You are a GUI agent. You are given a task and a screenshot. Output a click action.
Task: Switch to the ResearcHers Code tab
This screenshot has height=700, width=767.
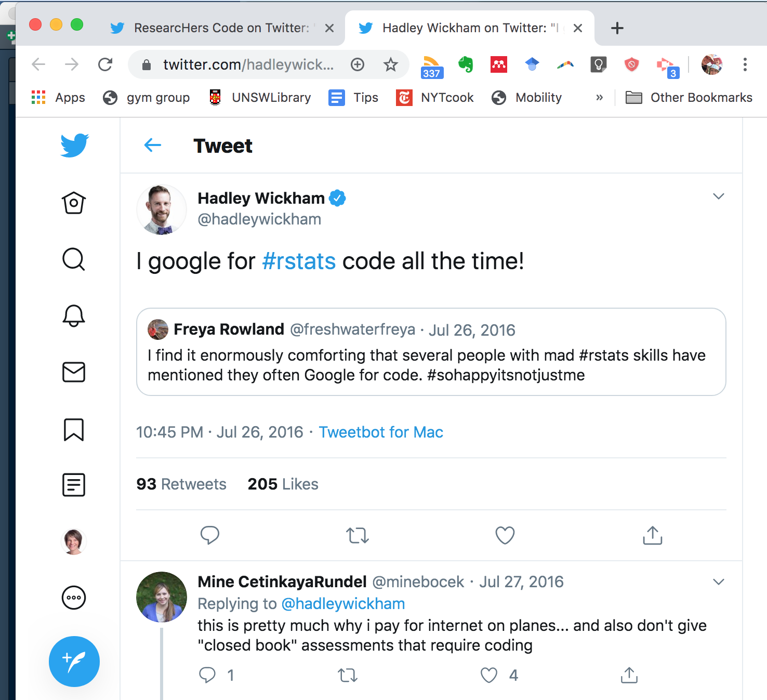point(221,28)
